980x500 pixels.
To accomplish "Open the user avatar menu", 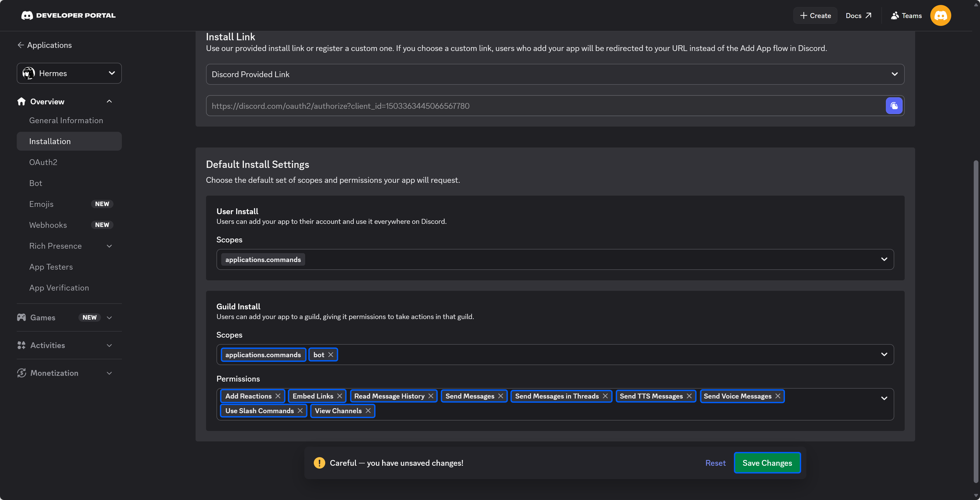I will click(x=941, y=15).
